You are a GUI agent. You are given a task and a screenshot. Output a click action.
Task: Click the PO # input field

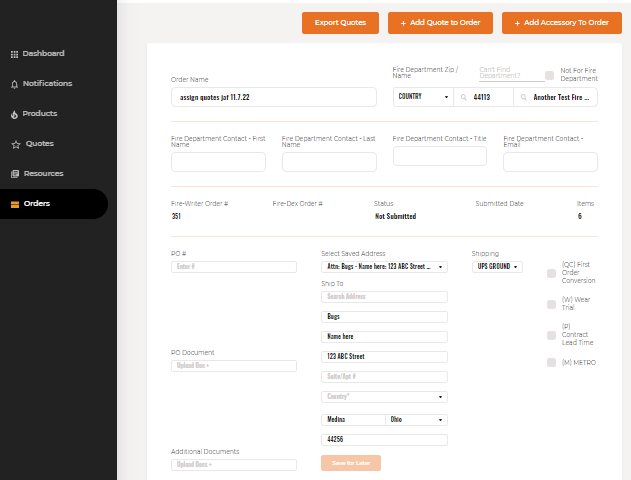coord(234,267)
